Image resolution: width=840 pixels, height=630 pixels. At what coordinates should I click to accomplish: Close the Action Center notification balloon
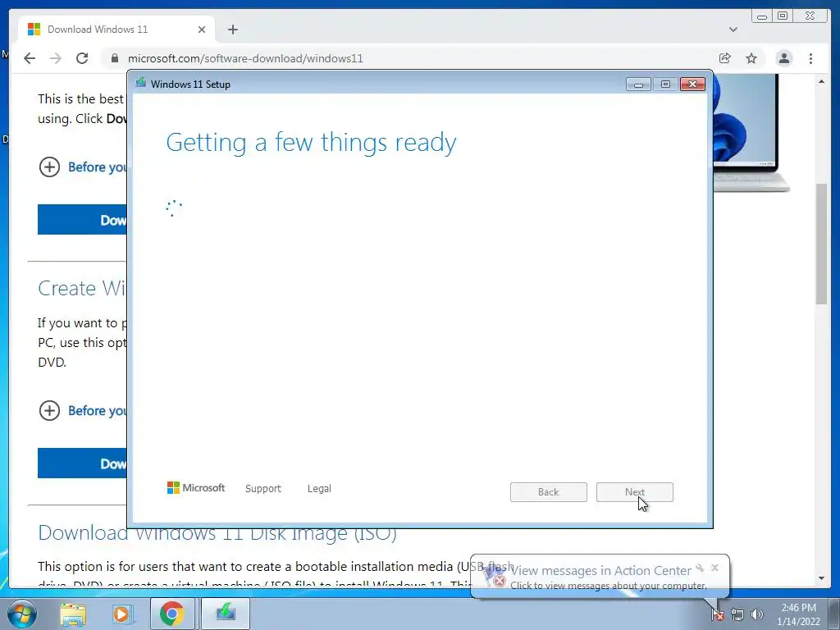point(714,568)
